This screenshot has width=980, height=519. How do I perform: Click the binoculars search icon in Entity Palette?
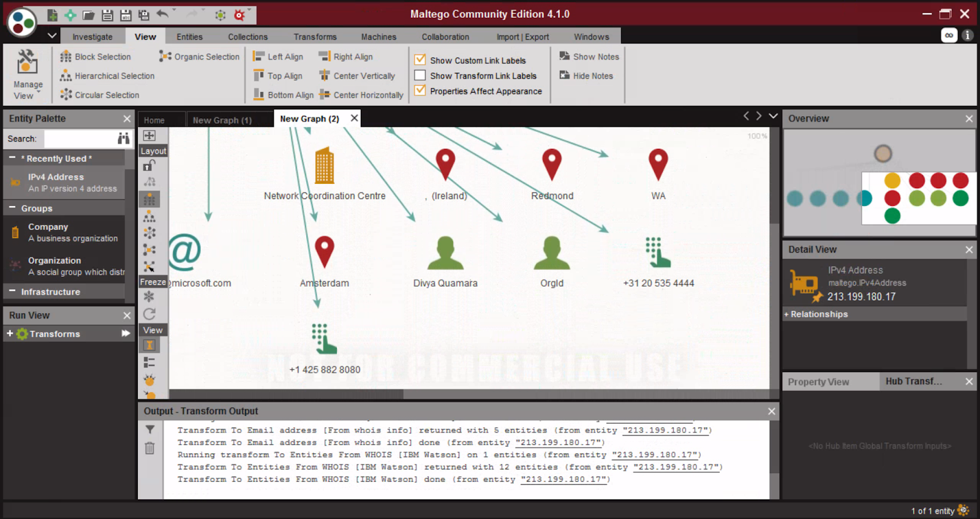(x=124, y=138)
